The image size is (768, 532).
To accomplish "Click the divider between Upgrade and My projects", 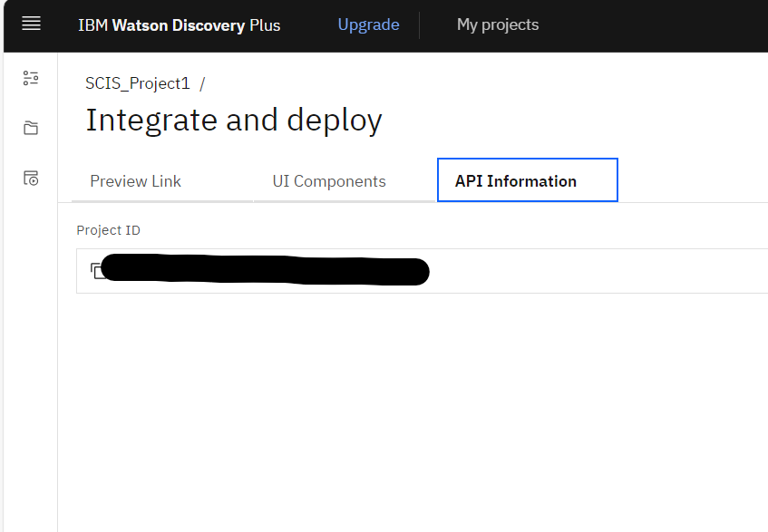I will 420,24.
